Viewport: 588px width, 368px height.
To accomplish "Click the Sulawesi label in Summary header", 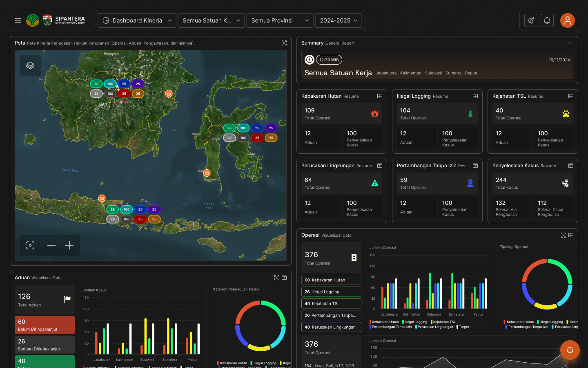I will (x=433, y=73).
